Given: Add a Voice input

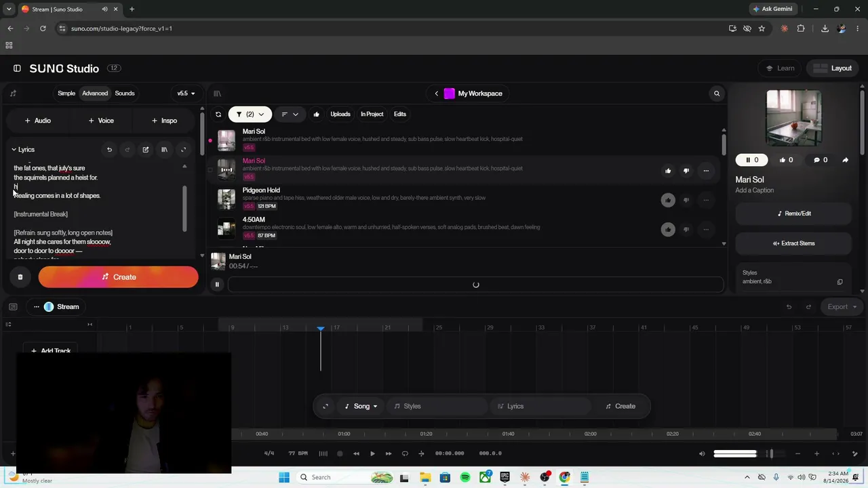Looking at the screenshot, I should (101, 121).
